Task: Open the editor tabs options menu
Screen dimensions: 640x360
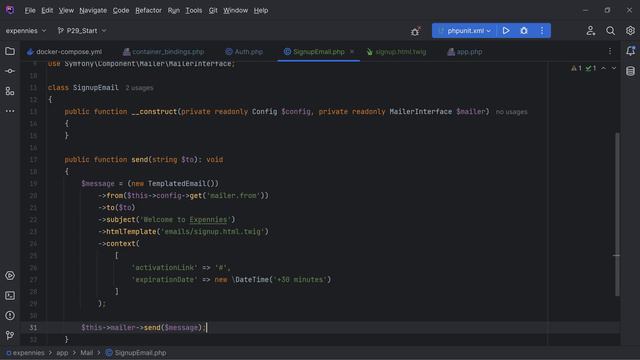Action: pos(610,51)
